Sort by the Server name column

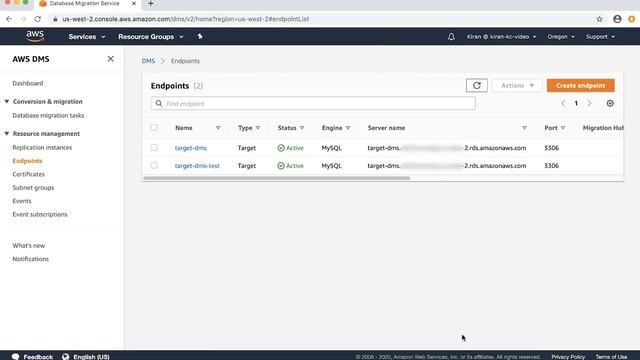tap(524, 128)
